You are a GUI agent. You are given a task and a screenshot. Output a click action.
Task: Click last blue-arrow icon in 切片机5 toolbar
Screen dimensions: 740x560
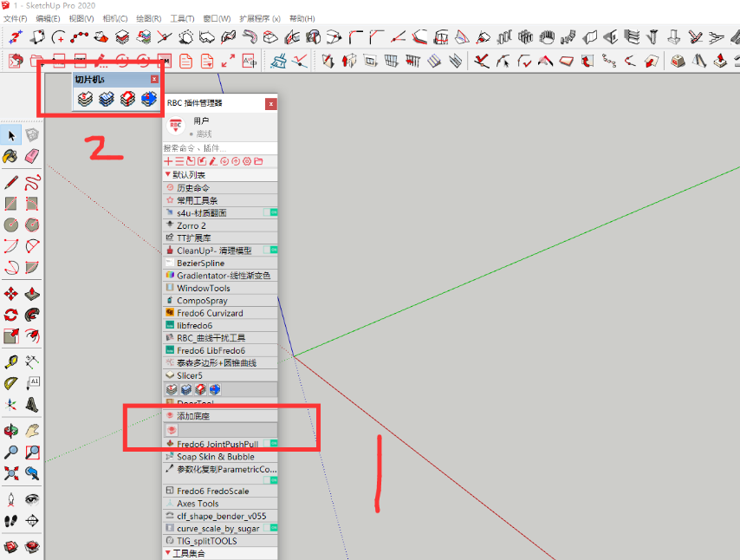tap(149, 99)
